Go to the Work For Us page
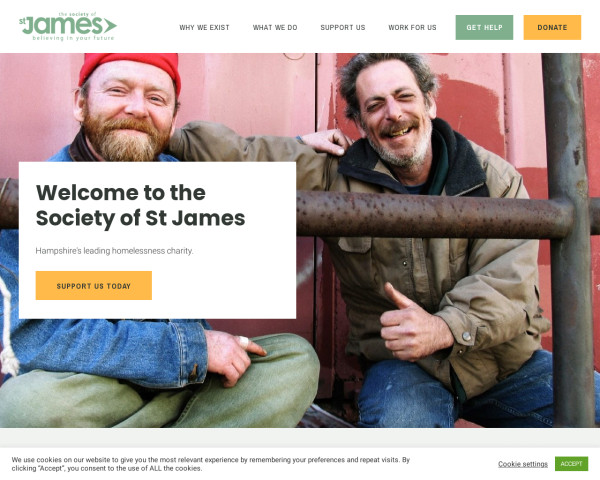Image resolution: width=600 pixels, height=480 pixels. pyautogui.click(x=412, y=28)
